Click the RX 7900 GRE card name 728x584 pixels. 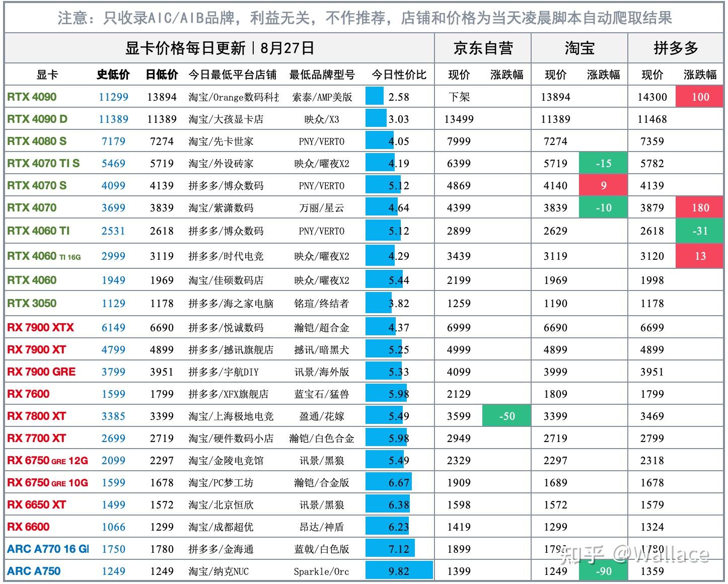[41, 372]
